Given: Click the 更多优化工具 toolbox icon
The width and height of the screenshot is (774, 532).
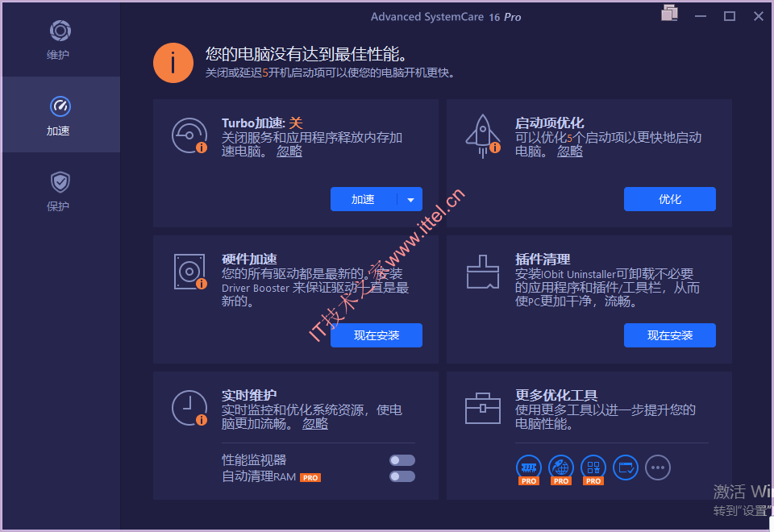Looking at the screenshot, I should click(483, 408).
